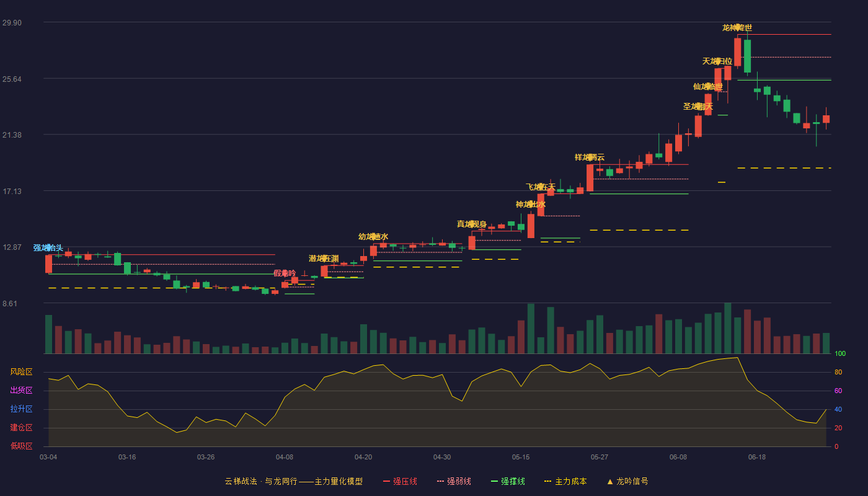Click the 建仓区 zone label
The width and height of the screenshot is (868, 496).
[21, 428]
